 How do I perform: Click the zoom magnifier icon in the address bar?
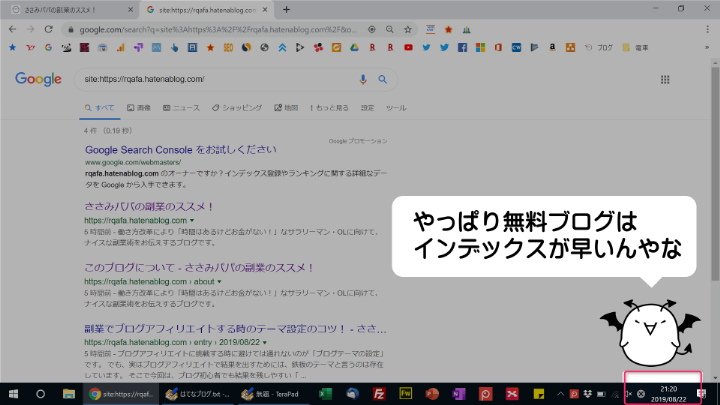(x=389, y=29)
